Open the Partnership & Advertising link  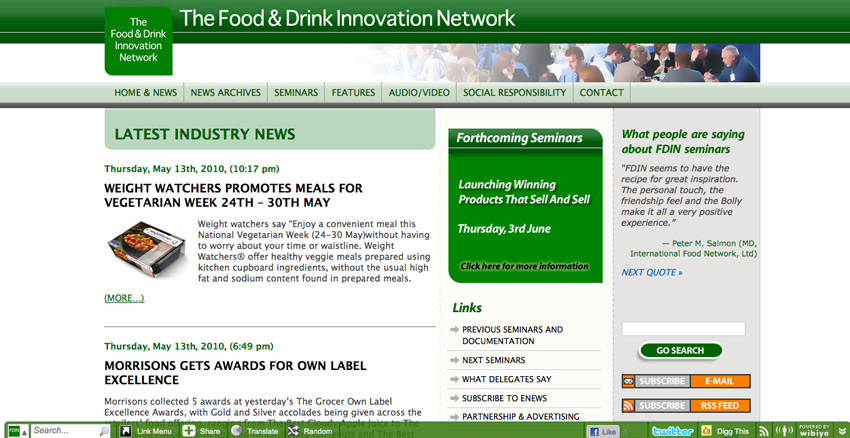click(x=520, y=417)
